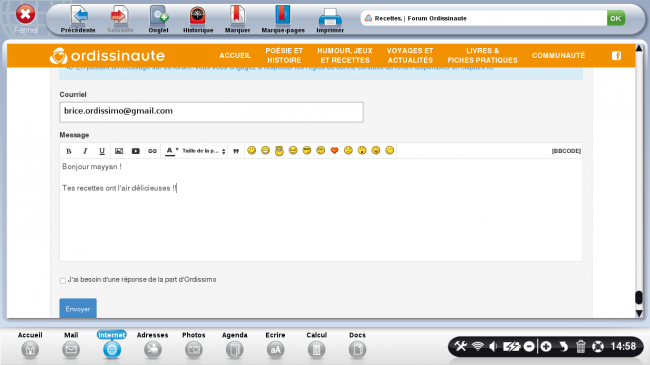Insert the red heart emoticon
The height and width of the screenshot is (365, 650).
pyautogui.click(x=334, y=151)
